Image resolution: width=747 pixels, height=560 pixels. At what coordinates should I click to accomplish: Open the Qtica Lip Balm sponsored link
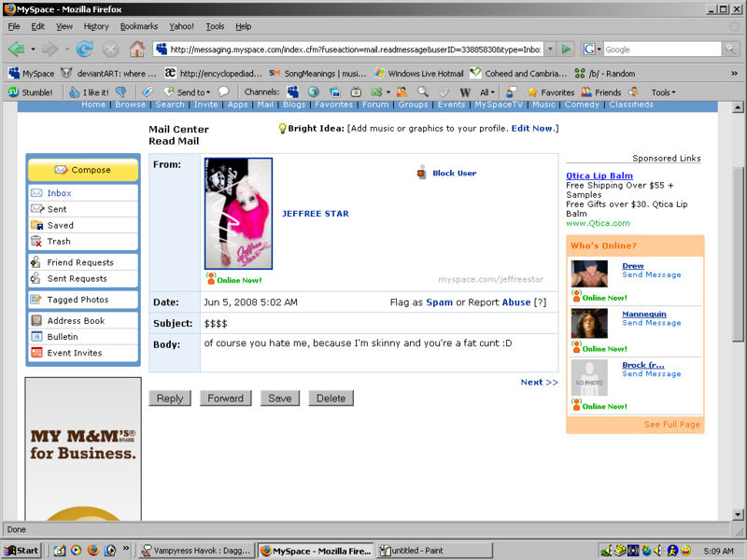[599, 175]
